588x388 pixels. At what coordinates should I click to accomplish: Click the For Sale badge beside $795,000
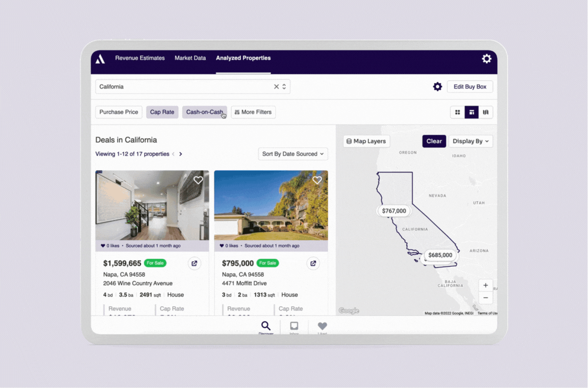(268, 263)
